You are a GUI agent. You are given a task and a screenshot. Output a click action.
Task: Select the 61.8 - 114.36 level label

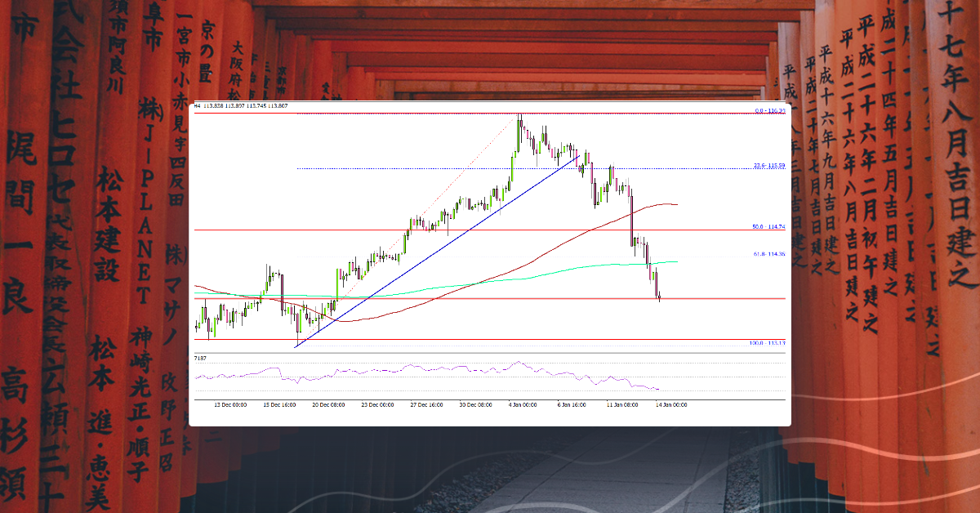771,253
